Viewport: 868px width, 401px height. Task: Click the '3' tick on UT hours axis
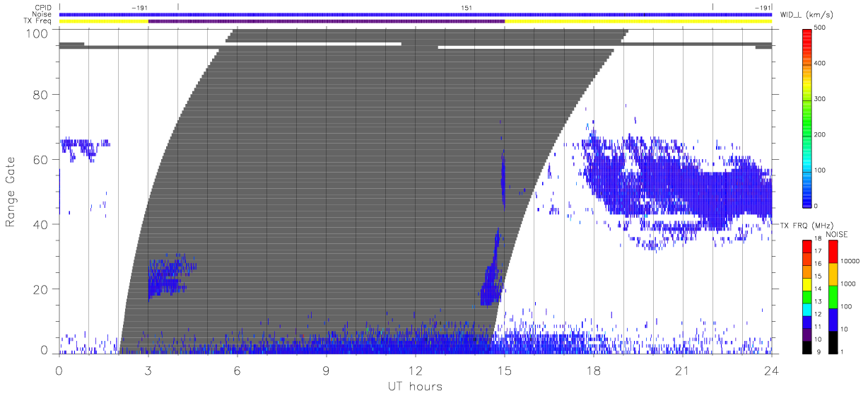click(148, 370)
